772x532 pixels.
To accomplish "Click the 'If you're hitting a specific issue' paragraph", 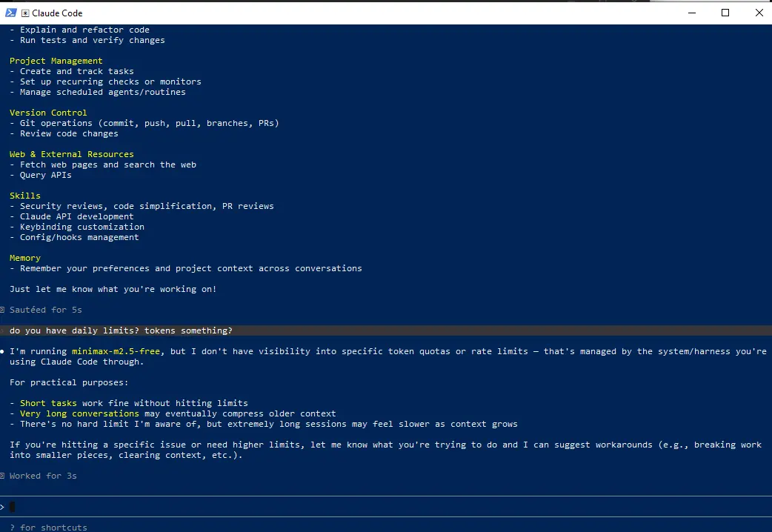I will tap(386, 450).
